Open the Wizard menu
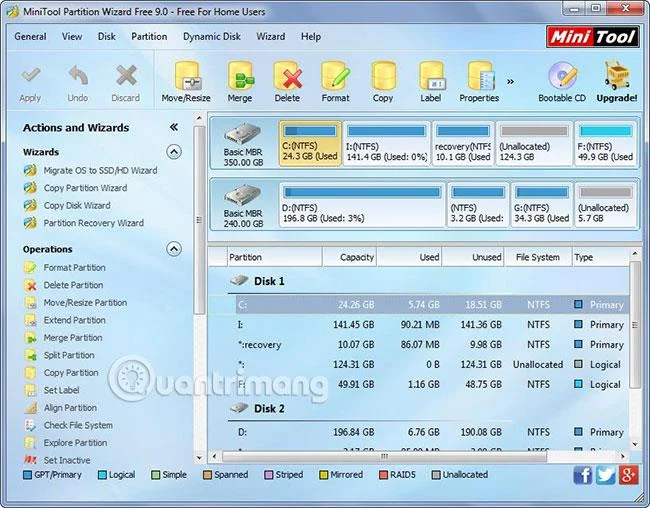650x508 pixels. tap(271, 36)
